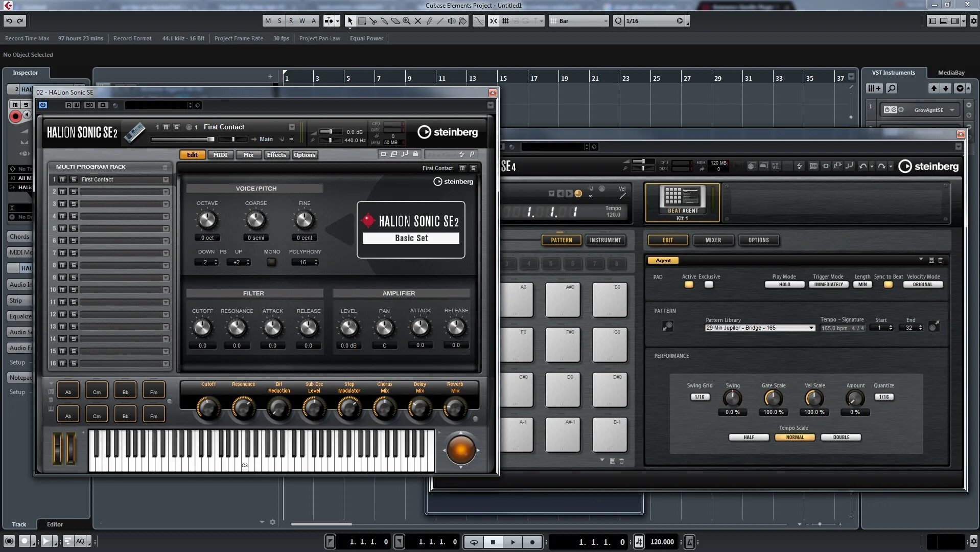Image resolution: width=980 pixels, height=552 pixels.
Task: Click the Beat Agent Kit 1 thumbnail
Action: coord(683,202)
